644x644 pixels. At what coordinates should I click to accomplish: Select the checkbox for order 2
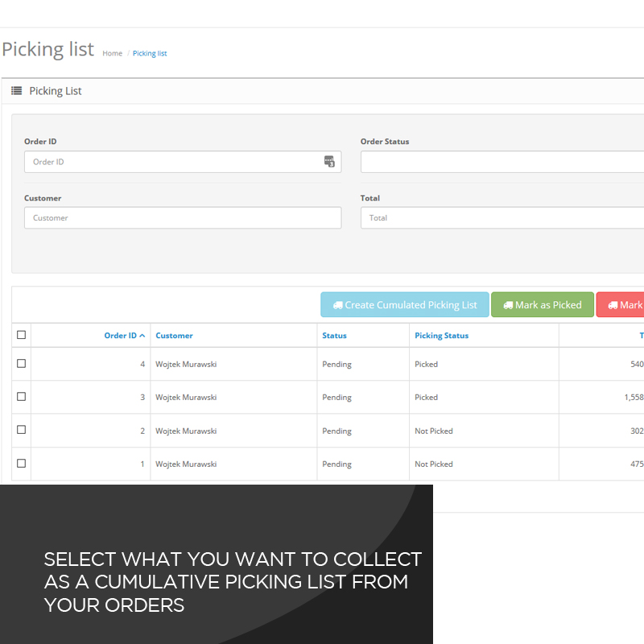tap(22, 430)
